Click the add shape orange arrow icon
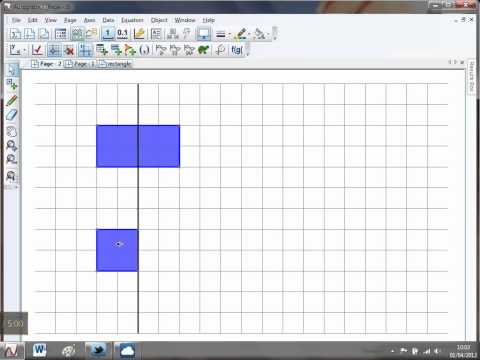 click(x=130, y=50)
